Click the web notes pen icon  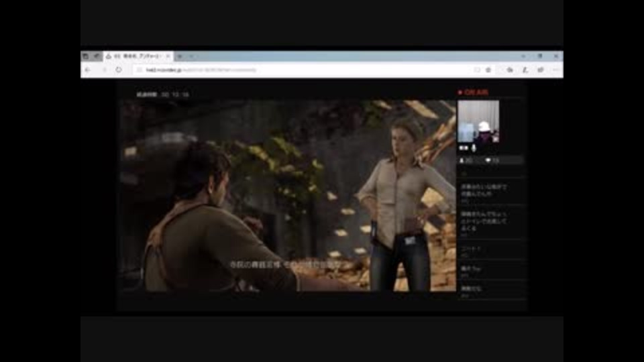(525, 70)
